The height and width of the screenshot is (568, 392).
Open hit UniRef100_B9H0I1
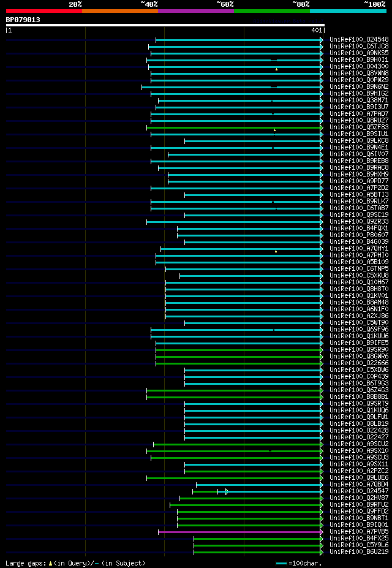359,60
